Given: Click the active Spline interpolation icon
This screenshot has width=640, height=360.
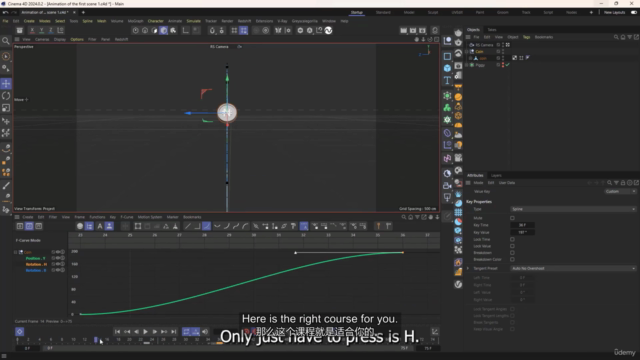Looking at the screenshot, I should coord(207,226).
